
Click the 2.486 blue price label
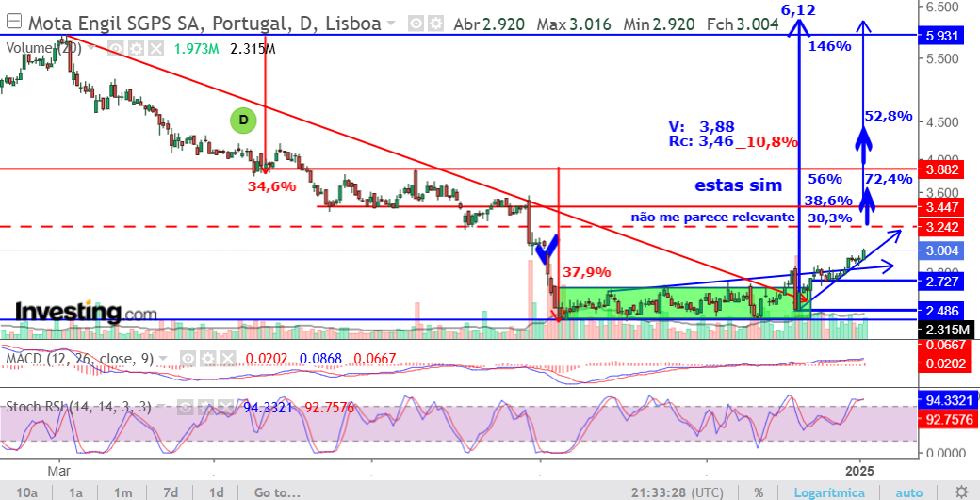pyautogui.click(x=942, y=310)
